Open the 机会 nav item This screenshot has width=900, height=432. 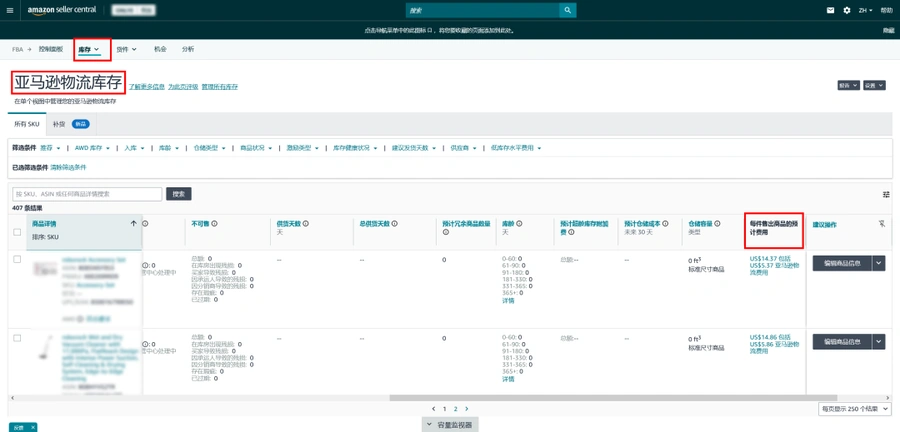click(160, 49)
